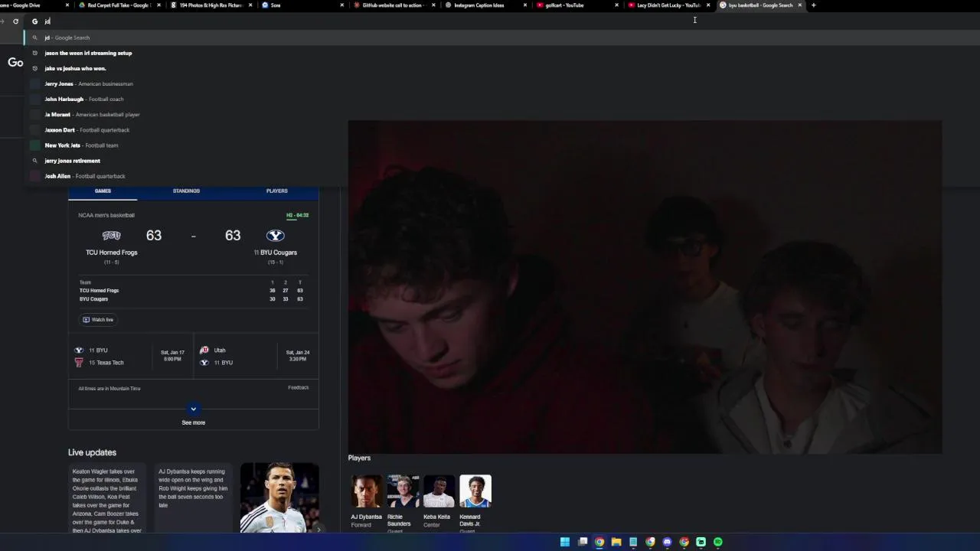Close the Instagram Caption Ideas tab

tap(525, 5)
